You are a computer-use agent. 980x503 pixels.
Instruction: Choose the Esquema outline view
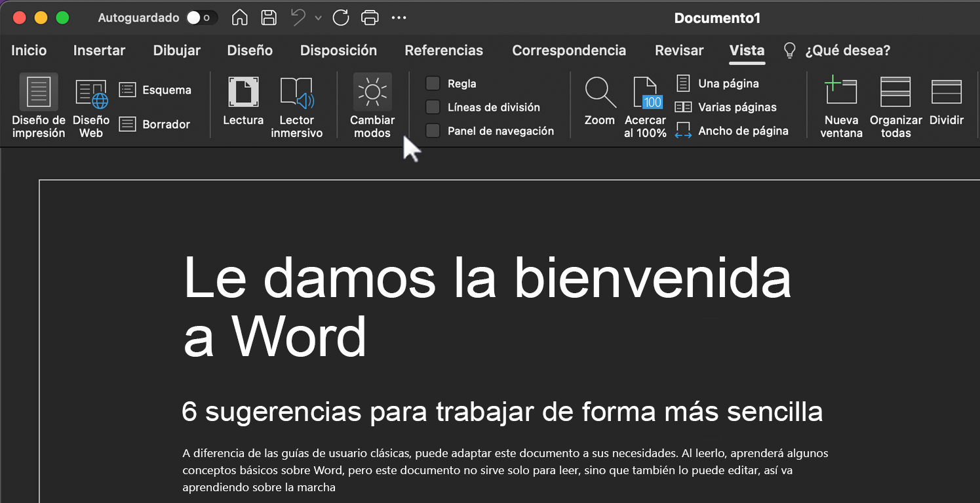(x=155, y=90)
